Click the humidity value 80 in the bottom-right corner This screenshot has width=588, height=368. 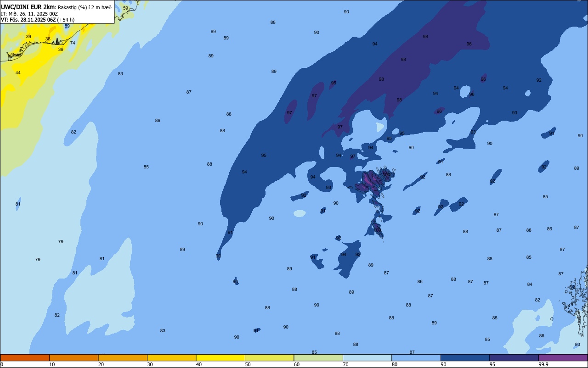tap(577, 345)
